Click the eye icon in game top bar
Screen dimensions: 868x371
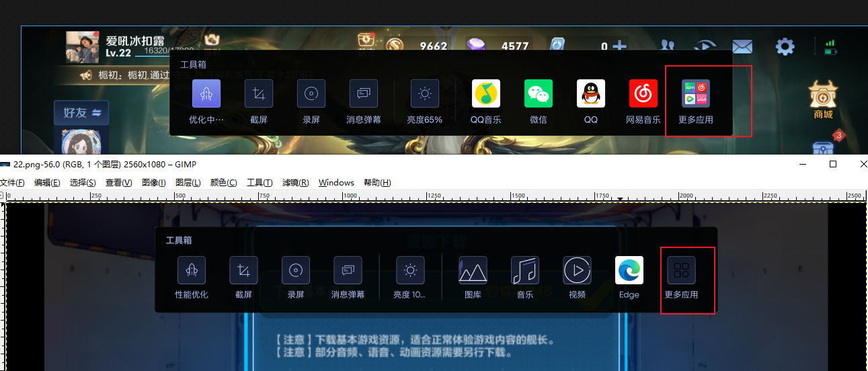tap(705, 46)
